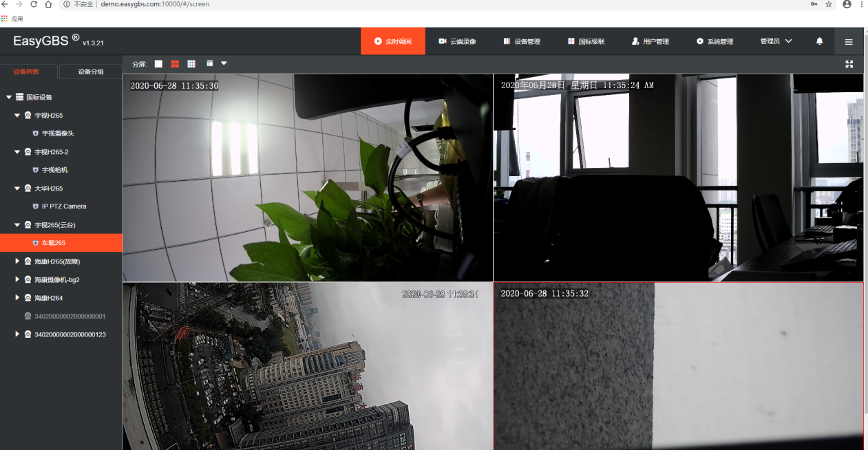Activate 实时调阅 live view mode

(x=392, y=41)
